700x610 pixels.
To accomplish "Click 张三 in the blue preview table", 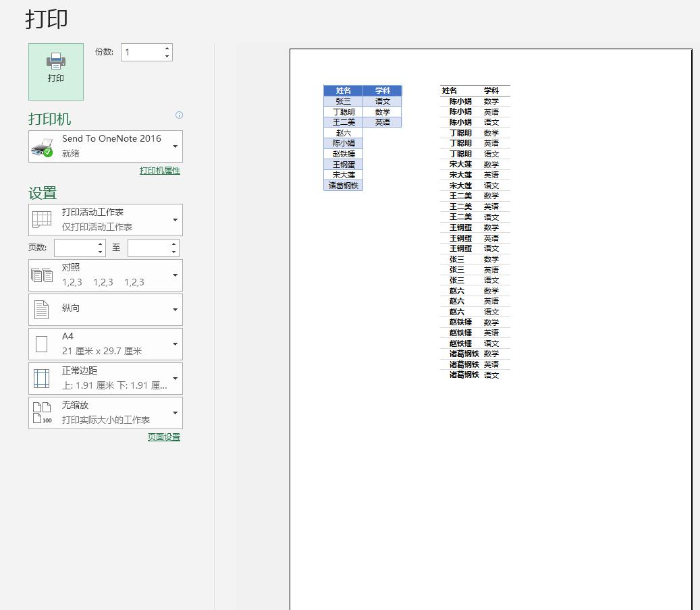I will click(344, 101).
